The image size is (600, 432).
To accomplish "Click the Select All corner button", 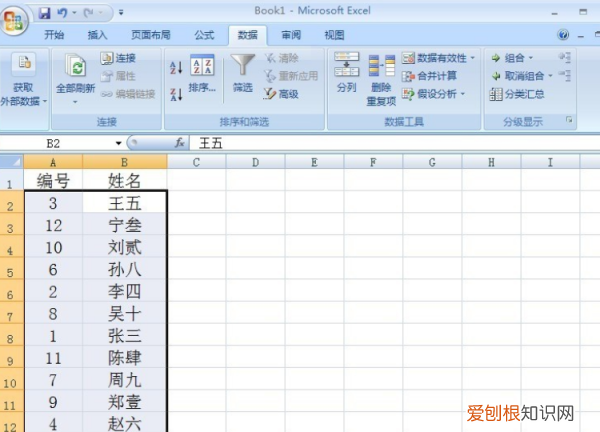I will click(12, 162).
